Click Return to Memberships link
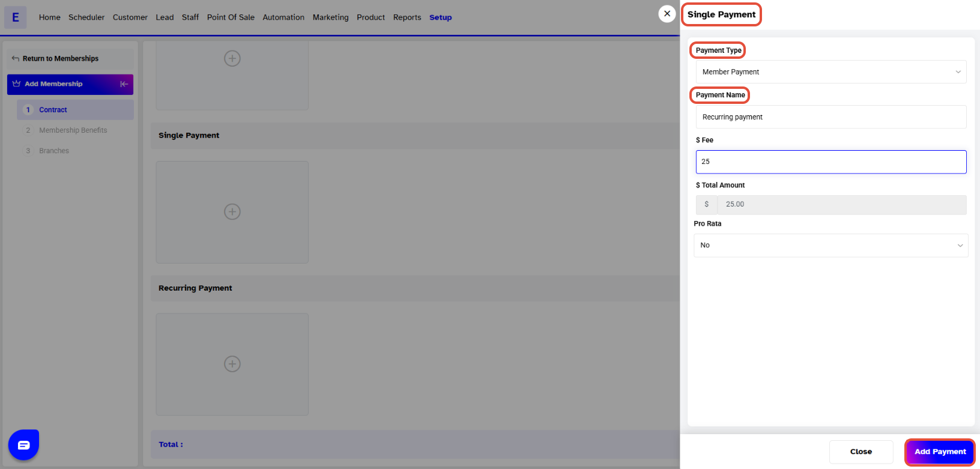This screenshot has width=980, height=469. 61,58
